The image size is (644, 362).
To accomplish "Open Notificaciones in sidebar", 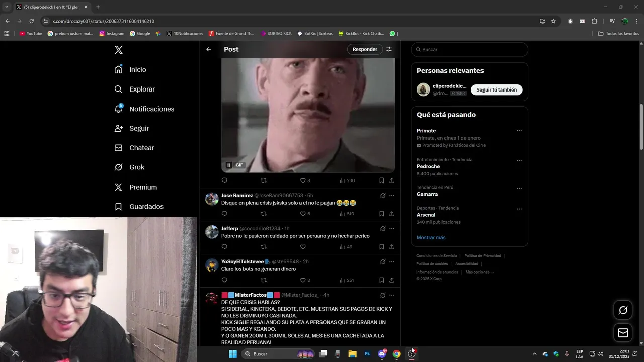I will click(144, 109).
